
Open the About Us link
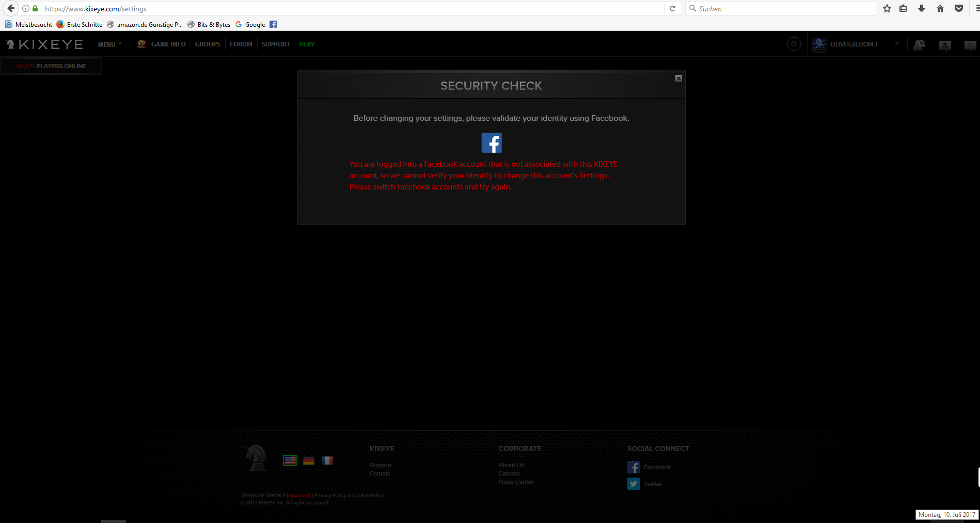(511, 465)
